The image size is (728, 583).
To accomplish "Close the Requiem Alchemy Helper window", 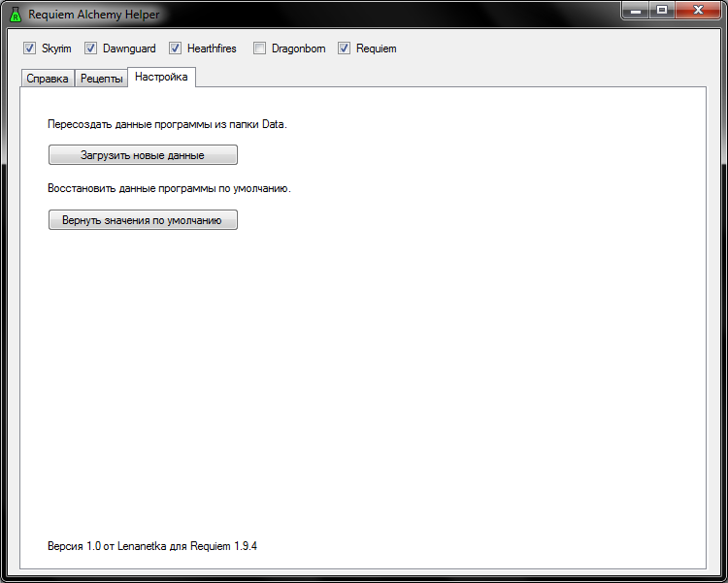I will pyautogui.click(x=698, y=10).
